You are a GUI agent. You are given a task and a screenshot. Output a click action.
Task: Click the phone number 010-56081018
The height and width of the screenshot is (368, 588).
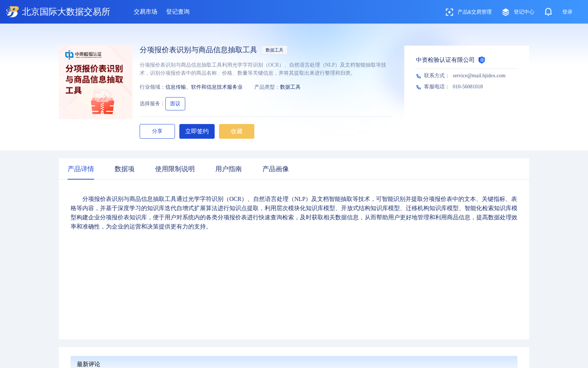point(468,87)
